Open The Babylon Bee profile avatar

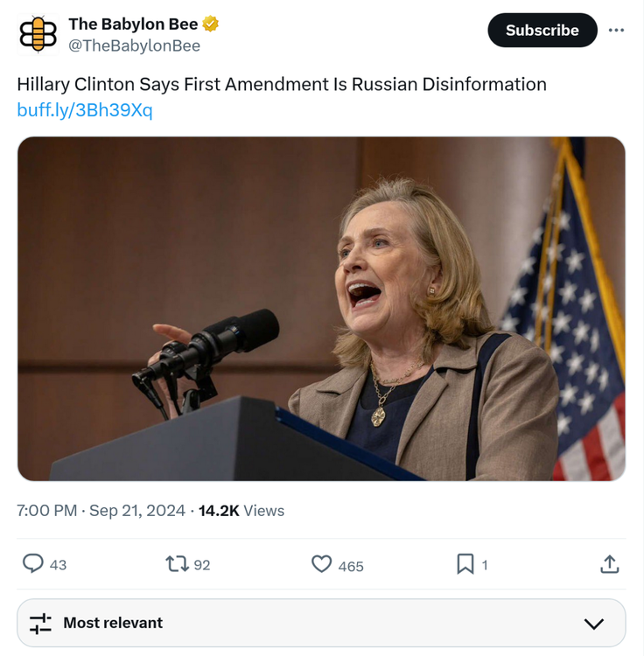pyautogui.click(x=38, y=34)
